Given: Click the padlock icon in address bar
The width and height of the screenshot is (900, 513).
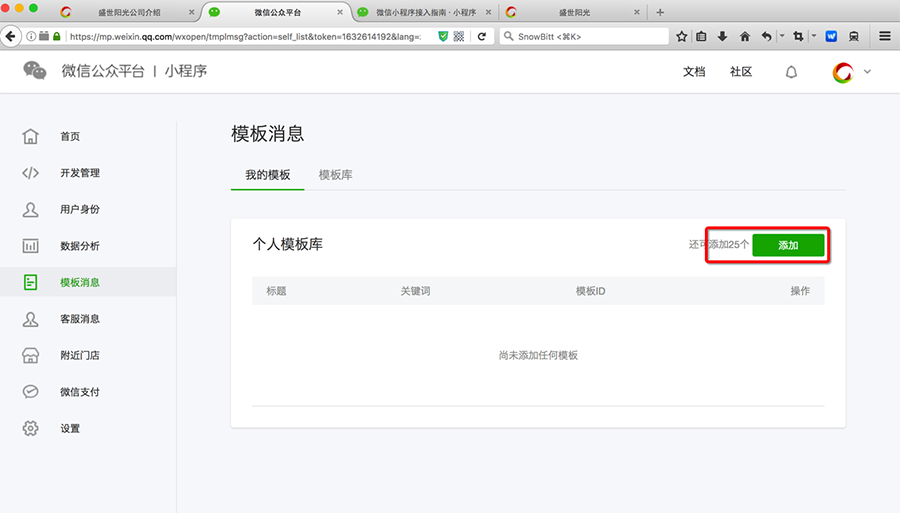Looking at the screenshot, I should tap(56, 36).
